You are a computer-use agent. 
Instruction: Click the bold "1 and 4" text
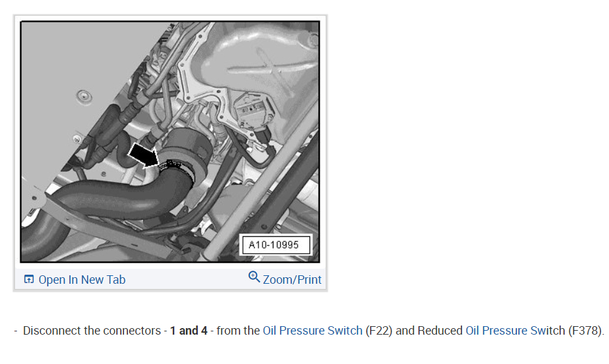[x=189, y=331]
